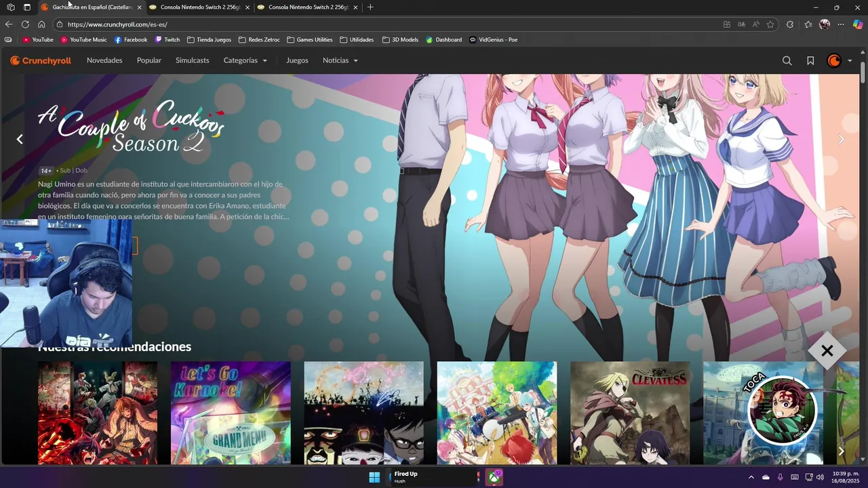Click the Crunchyroll logo
868x488 pixels.
41,60
